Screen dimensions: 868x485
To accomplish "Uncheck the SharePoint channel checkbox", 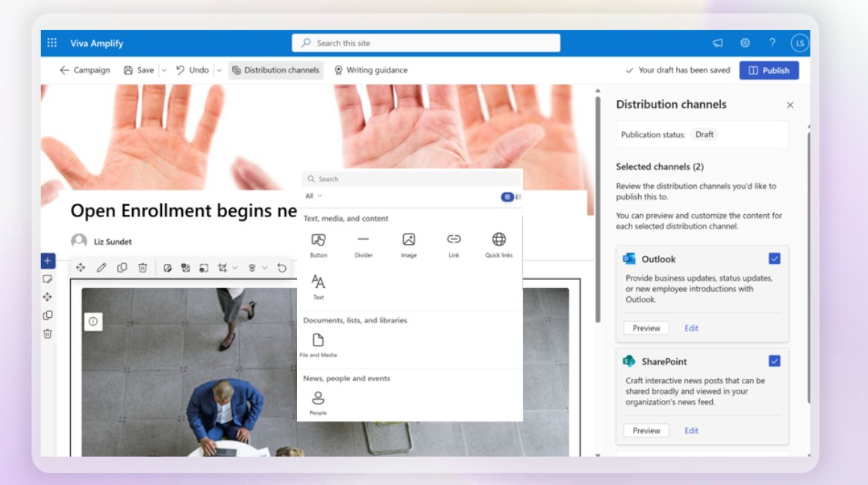I will tap(775, 361).
